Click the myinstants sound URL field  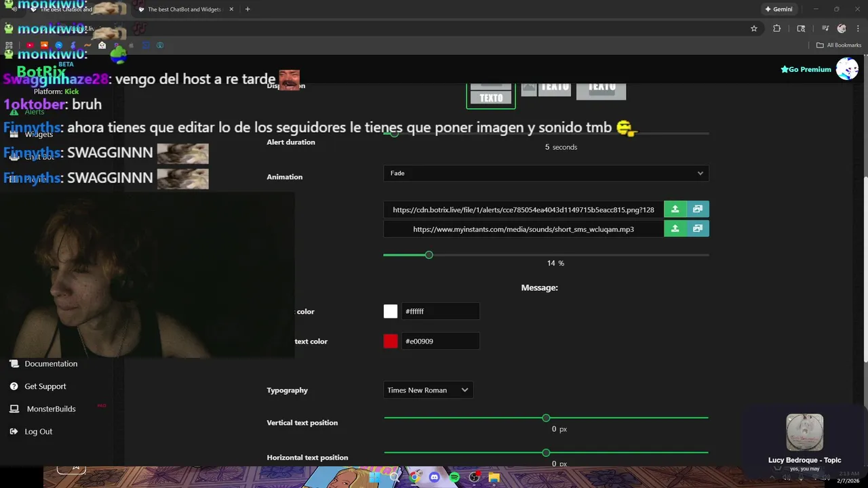coord(524,229)
